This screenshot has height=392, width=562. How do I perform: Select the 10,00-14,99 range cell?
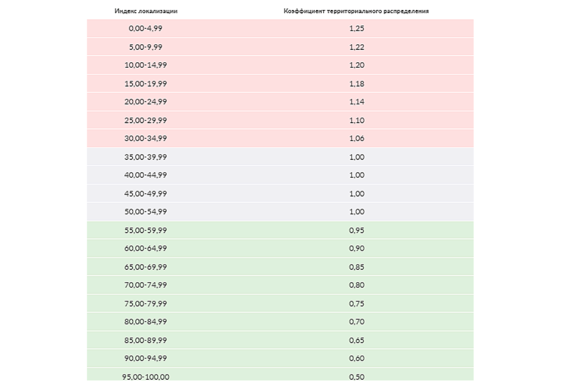[145, 65]
